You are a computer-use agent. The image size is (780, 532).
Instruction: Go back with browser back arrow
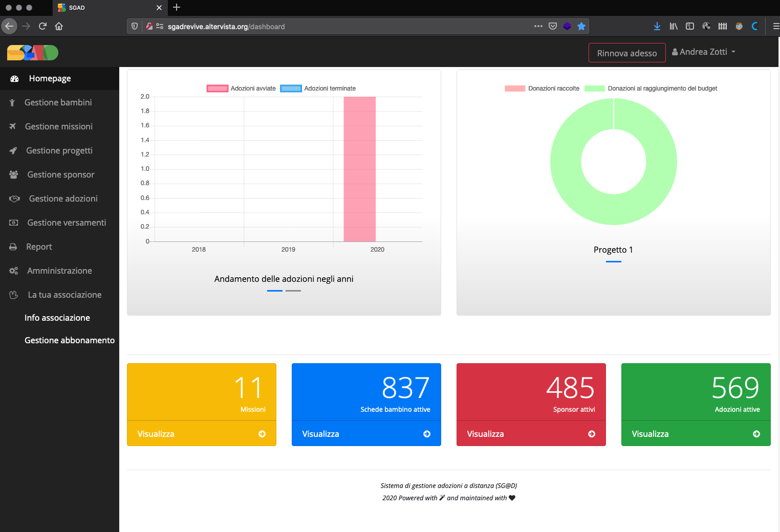click(x=9, y=26)
